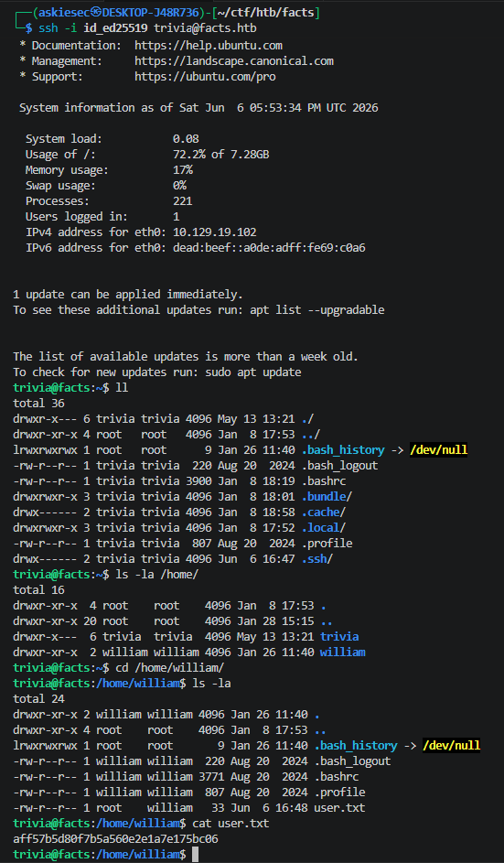
Task: Select the IPv6 address for eth0
Action: pyautogui.click(x=269, y=248)
